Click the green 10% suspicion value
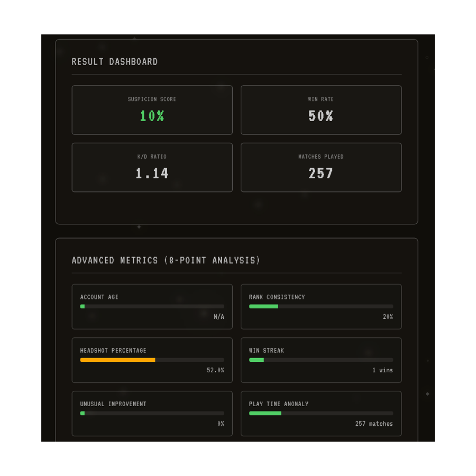Screen dimensions: 476x476 pyautogui.click(x=152, y=116)
